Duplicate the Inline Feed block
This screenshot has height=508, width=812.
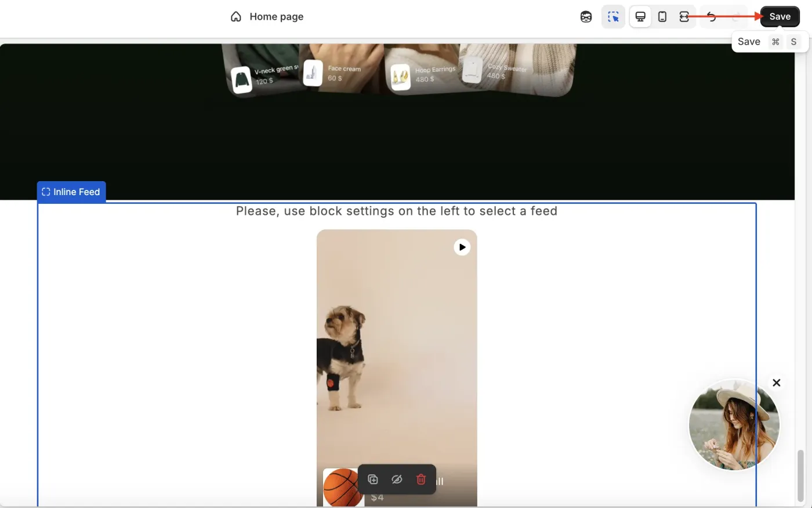pyautogui.click(x=372, y=479)
